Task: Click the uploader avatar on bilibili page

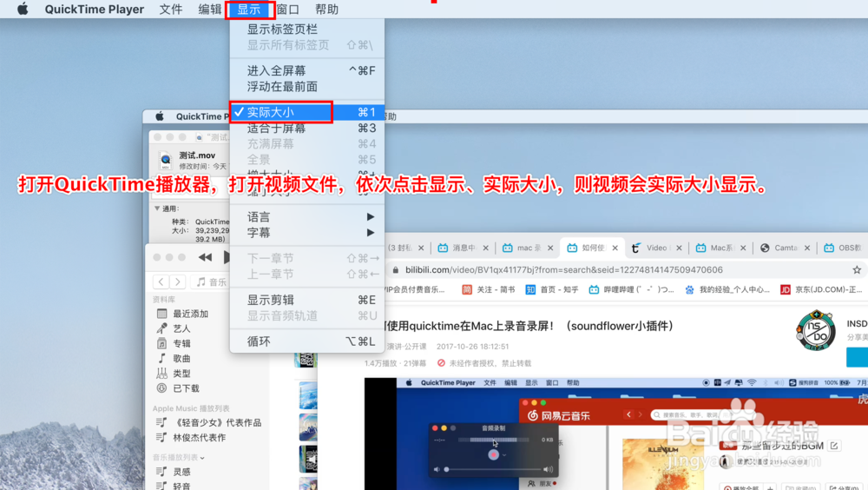Action: [816, 331]
